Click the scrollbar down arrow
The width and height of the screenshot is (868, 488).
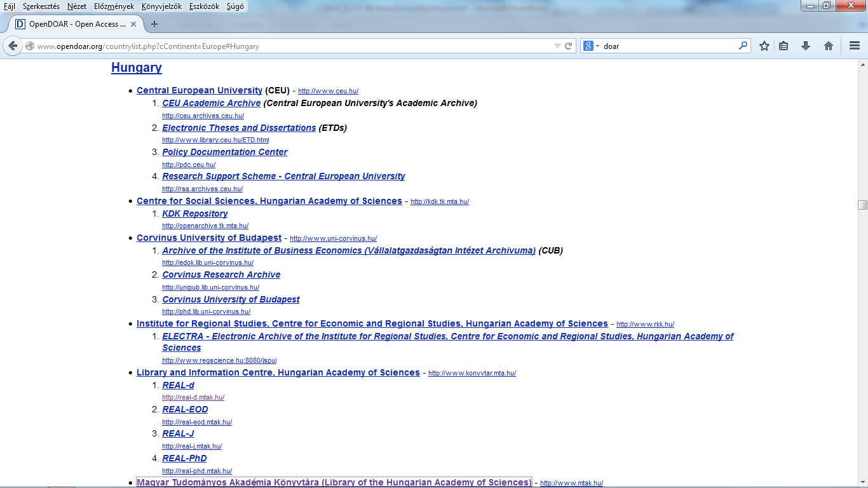coord(862,483)
